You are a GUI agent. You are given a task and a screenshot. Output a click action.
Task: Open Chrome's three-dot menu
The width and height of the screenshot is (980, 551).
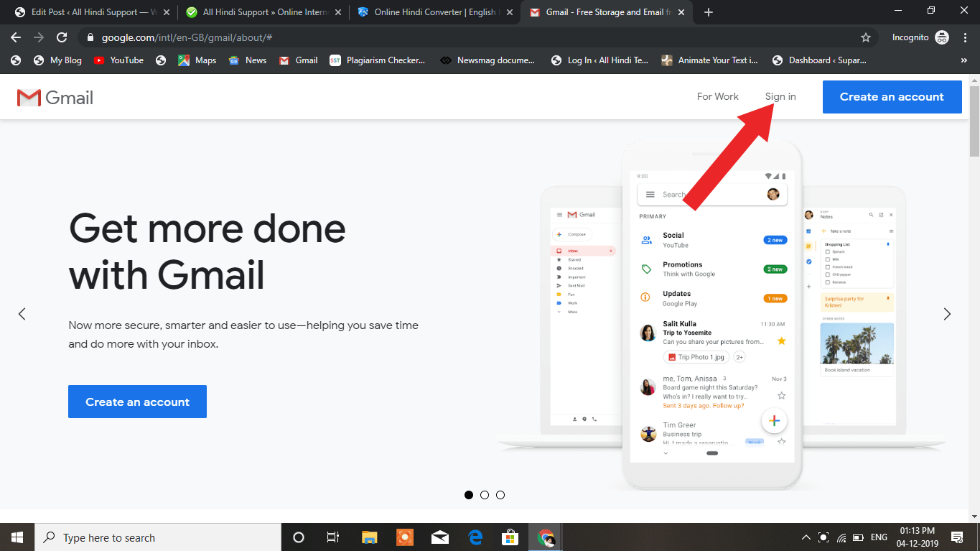(966, 37)
